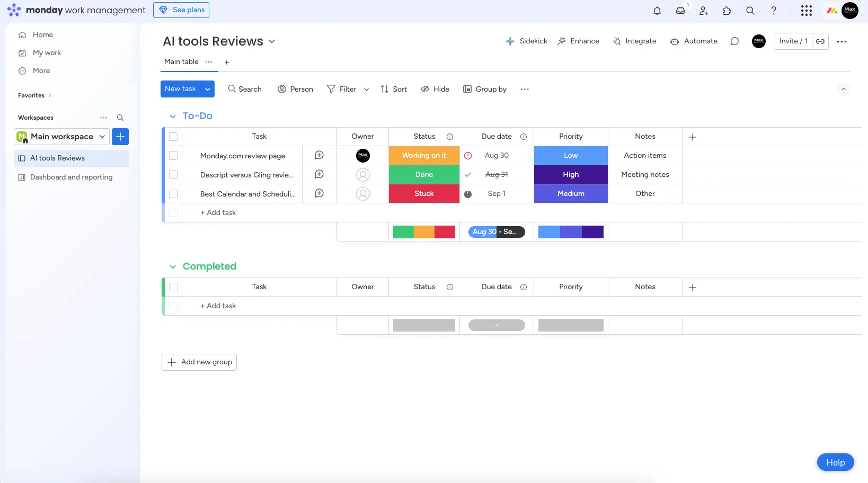Open More in sidebar
868x483 pixels.
[x=41, y=71]
